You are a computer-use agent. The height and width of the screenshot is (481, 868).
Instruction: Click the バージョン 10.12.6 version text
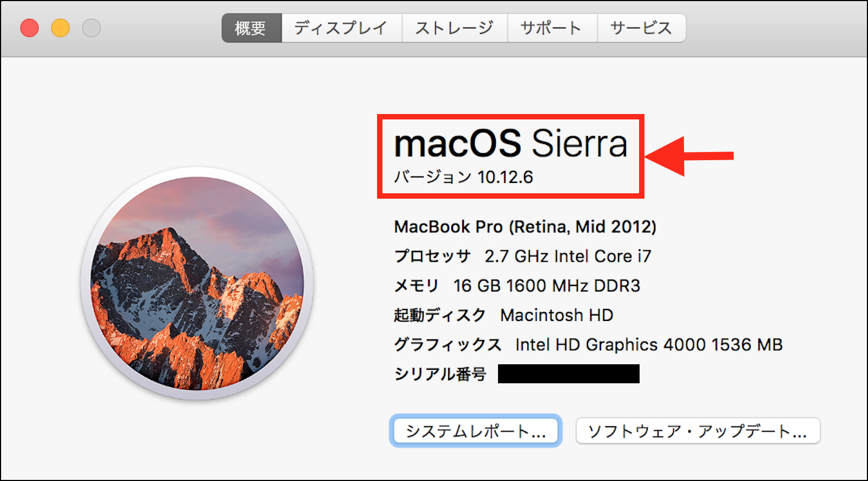(x=464, y=177)
